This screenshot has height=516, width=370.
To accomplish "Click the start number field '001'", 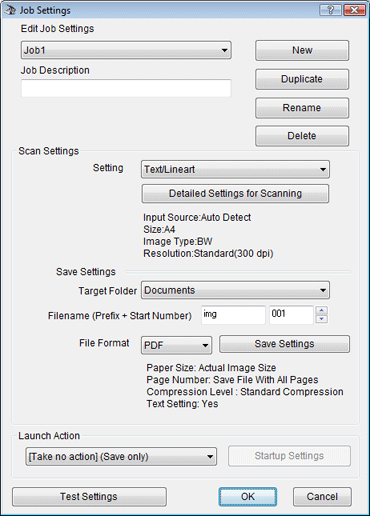I will pyautogui.click(x=291, y=315).
